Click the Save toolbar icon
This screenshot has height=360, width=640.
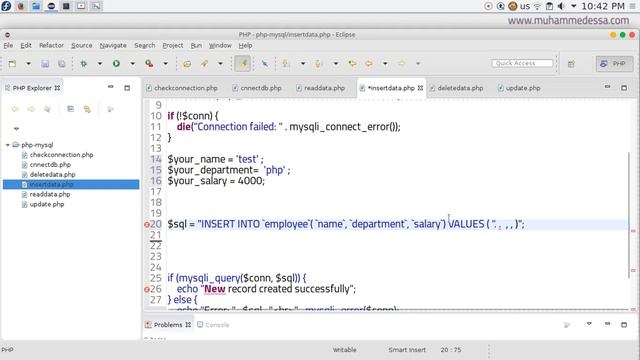click(x=45, y=64)
